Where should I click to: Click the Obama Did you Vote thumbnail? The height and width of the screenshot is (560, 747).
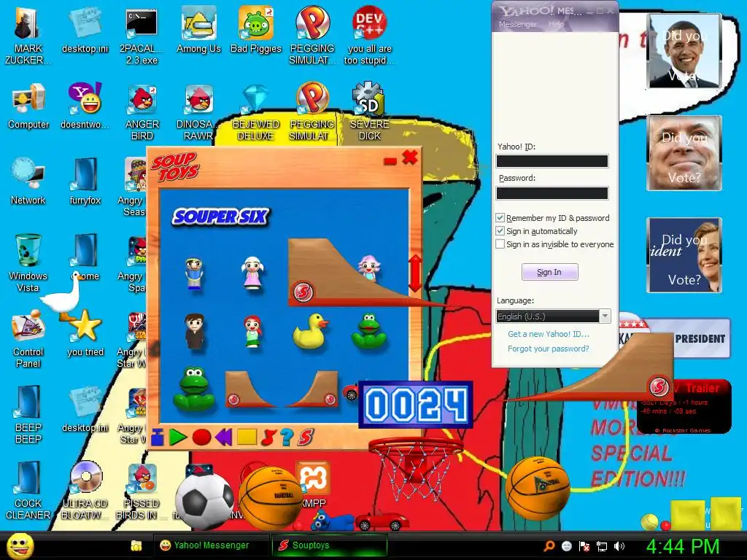684,51
